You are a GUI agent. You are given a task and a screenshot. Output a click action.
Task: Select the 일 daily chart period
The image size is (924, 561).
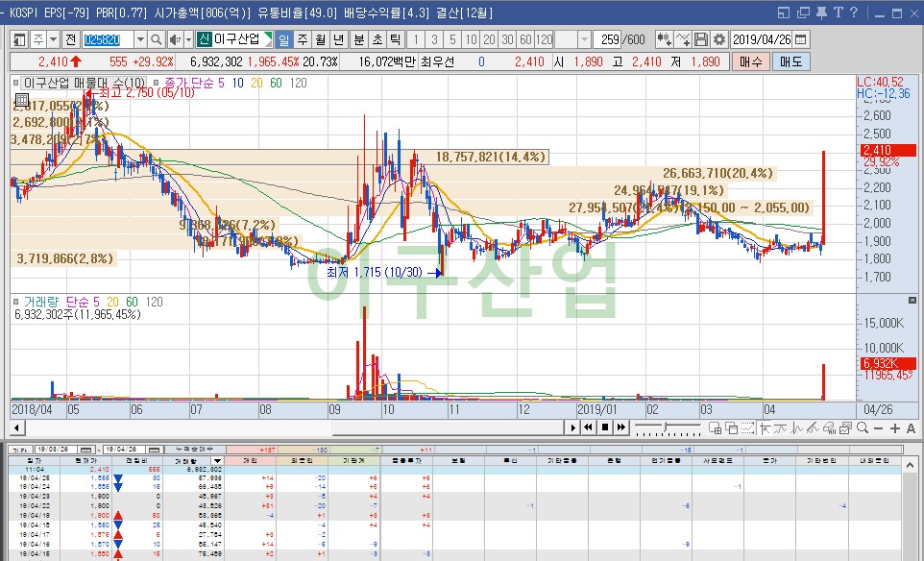284,39
